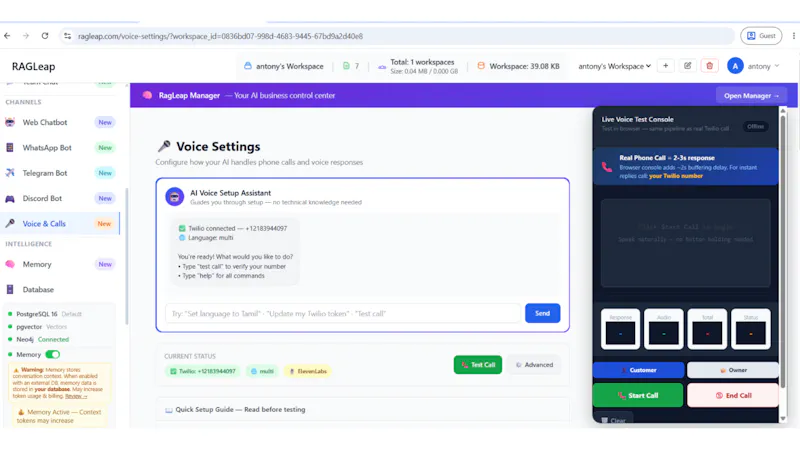Click the red phone icon in Real Phone Call banner
The image size is (800, 450).
tap(607, 167)
